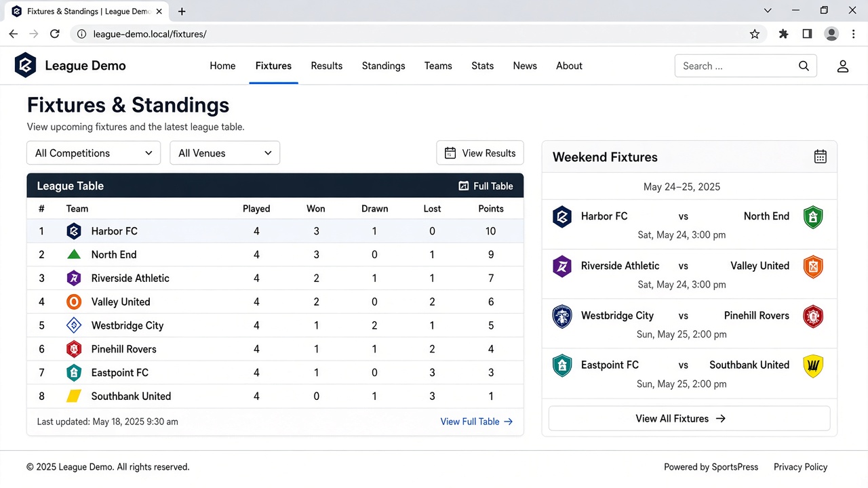This screenshot has height=488, width=868.
Task: Click the Weekend Fixtures calendar icon
Action: [x=820, y=157]
